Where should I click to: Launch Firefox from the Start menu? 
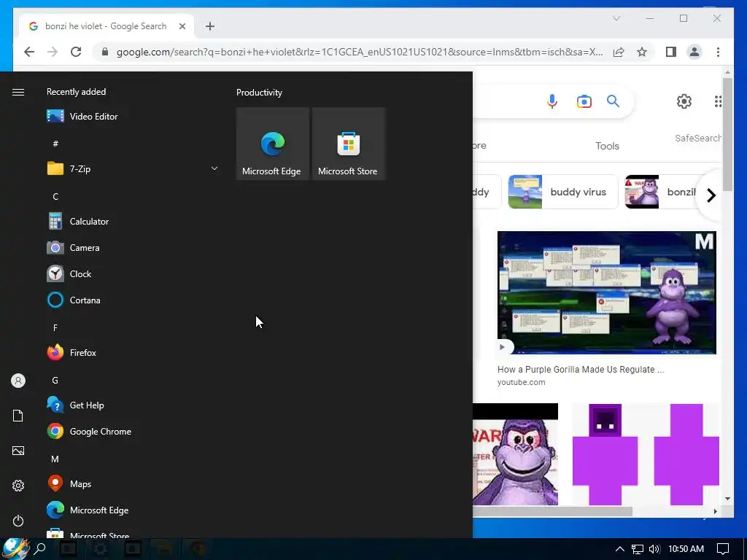click(71, 352)
